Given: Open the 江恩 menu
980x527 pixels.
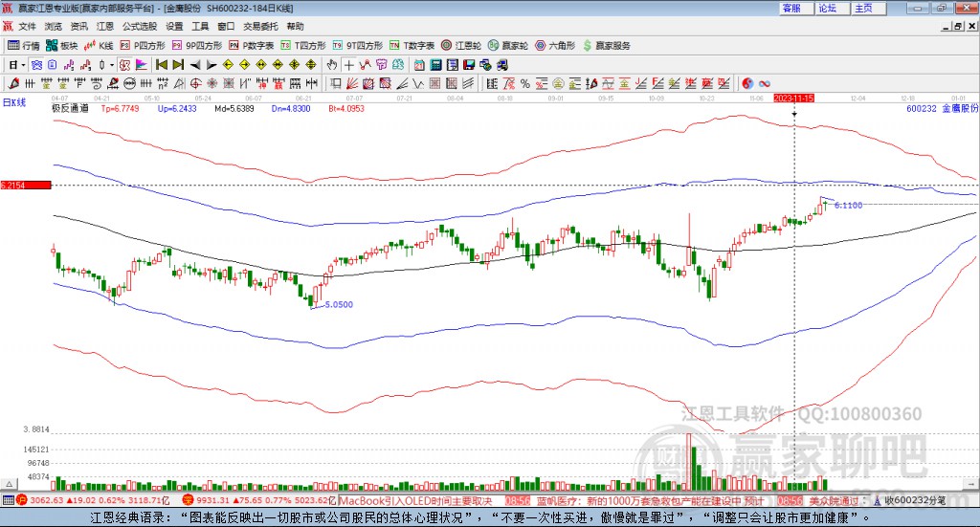Looking at the screenshot, I should coord(105,26).
